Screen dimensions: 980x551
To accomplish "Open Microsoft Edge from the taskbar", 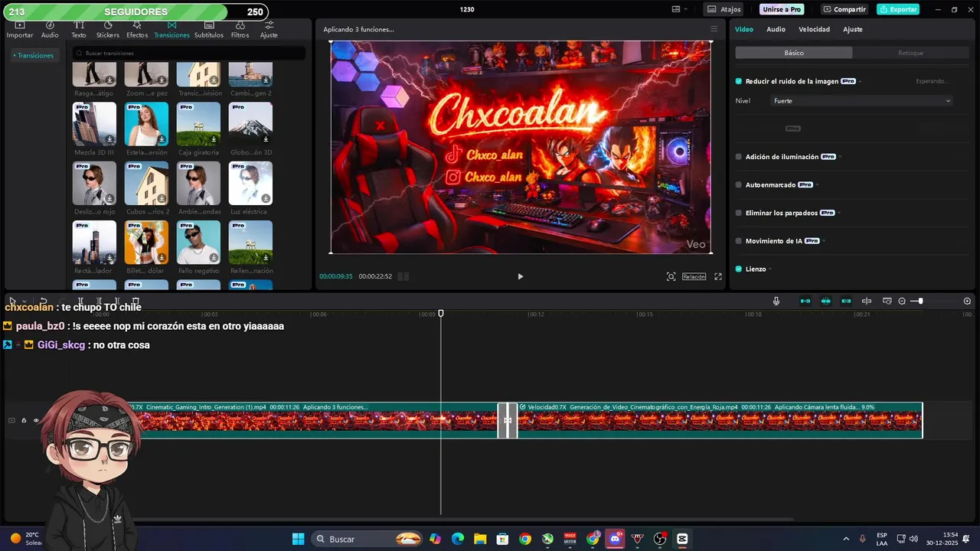I will click(458, 539).
